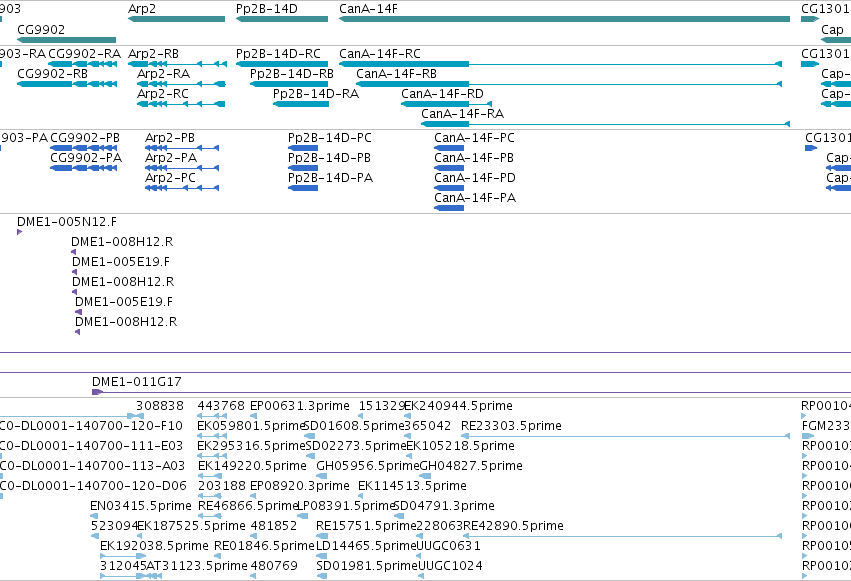The image size is (851, 581).
Task: Open the CanA-14F gene label
Action: (x=368, y=9)
